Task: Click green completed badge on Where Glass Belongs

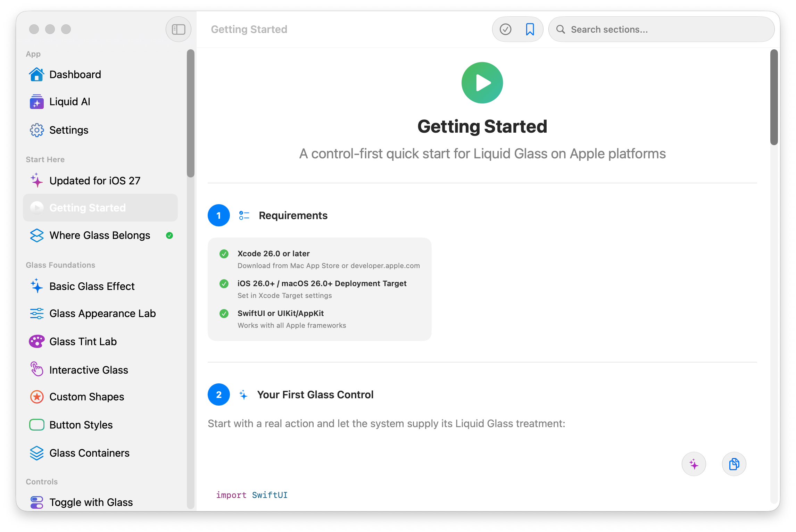Action: [169, 235]
